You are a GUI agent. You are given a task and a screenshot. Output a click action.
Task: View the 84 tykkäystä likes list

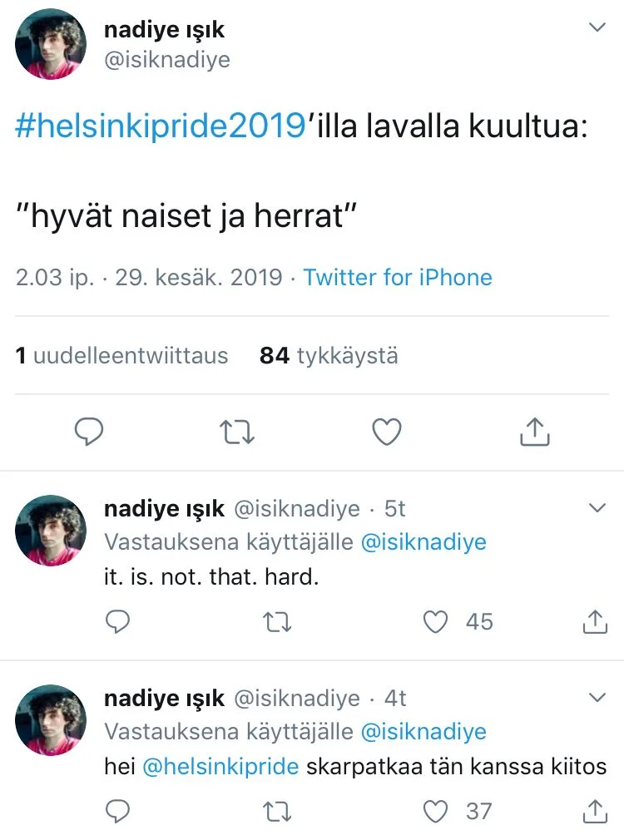[329, 356]
